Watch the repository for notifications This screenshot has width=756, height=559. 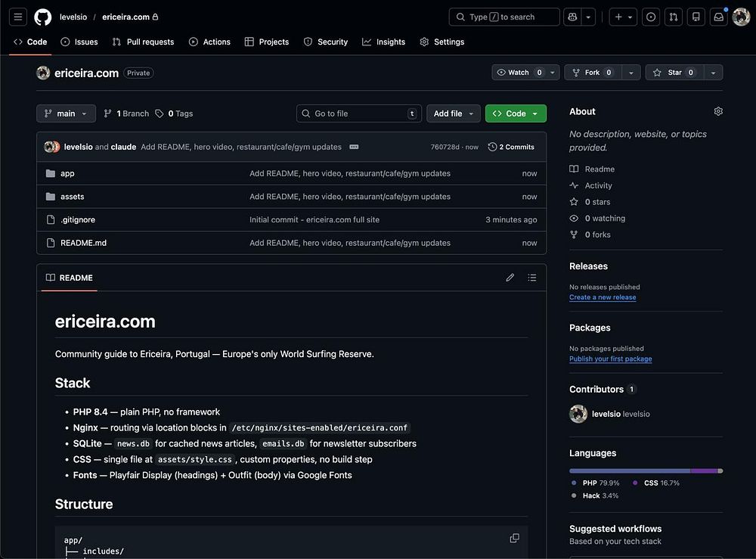click(518, 73)
